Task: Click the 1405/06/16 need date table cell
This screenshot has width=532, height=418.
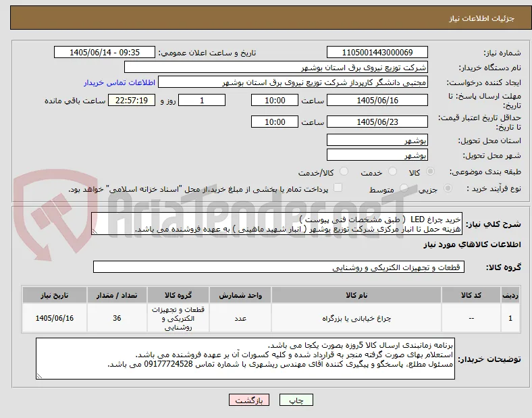Action: [x=55, y=318]
